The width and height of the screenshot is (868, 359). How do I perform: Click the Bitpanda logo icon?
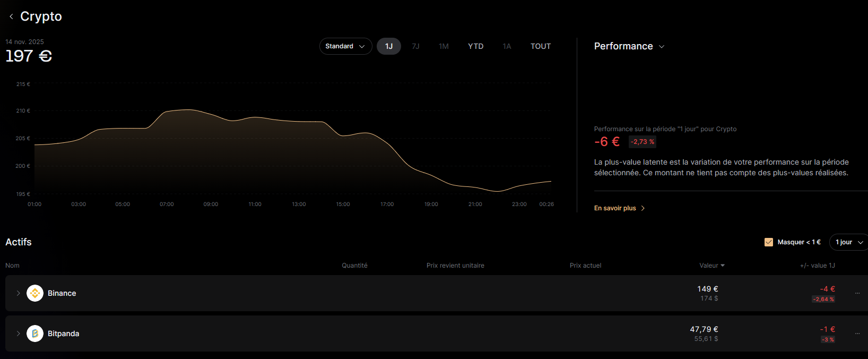coord(35,334)
